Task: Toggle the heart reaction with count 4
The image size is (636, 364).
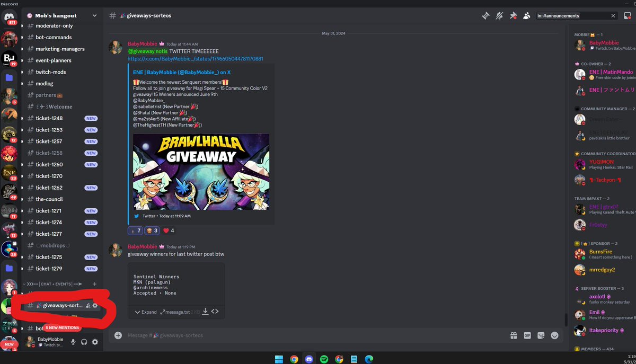Action: tap(169, 230)
